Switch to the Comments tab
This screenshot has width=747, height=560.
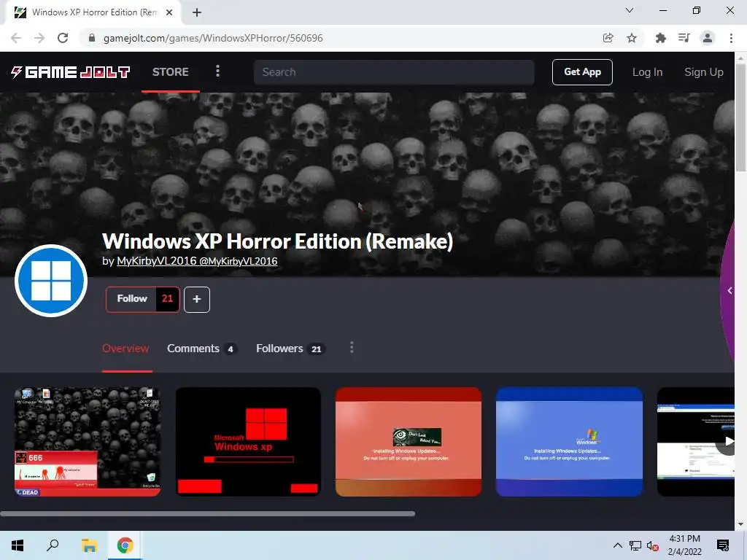[x=202, y=349]
